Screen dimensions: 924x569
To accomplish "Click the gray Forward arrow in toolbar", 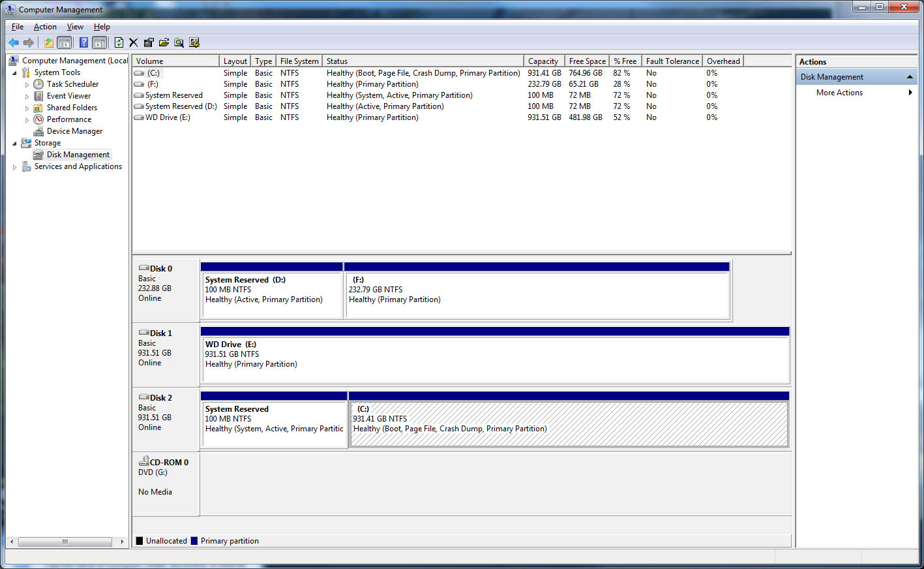I will click(x=29, y=42).
